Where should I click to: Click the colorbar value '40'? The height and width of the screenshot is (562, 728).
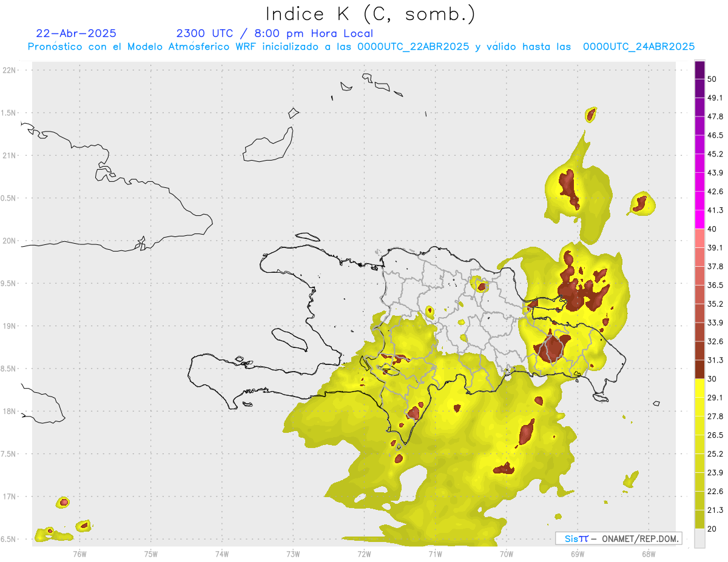[x=713, y=229]
